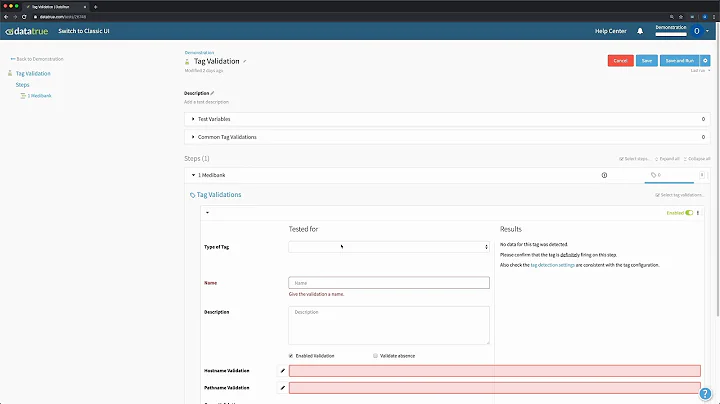This screenshot has height=404, width=720.
Task: Open the Type of Tag dropdown
Action: 389,247
